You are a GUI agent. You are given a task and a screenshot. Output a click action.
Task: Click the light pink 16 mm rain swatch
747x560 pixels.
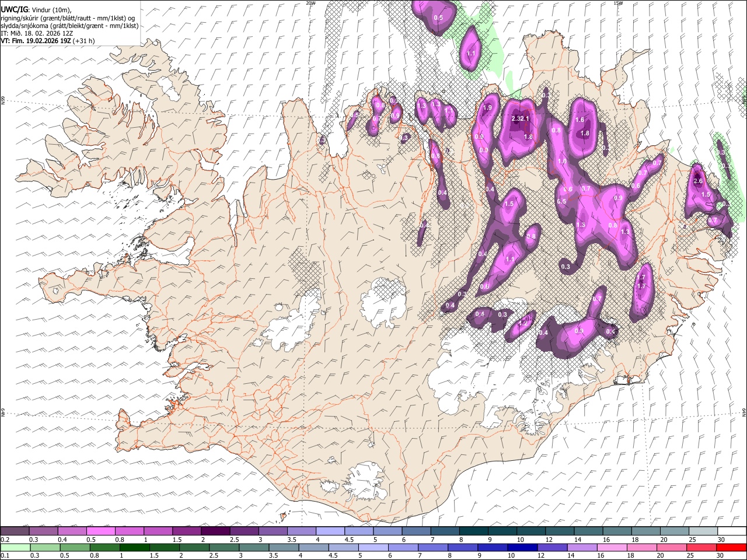pyautogui.click(x=612, y=547)
